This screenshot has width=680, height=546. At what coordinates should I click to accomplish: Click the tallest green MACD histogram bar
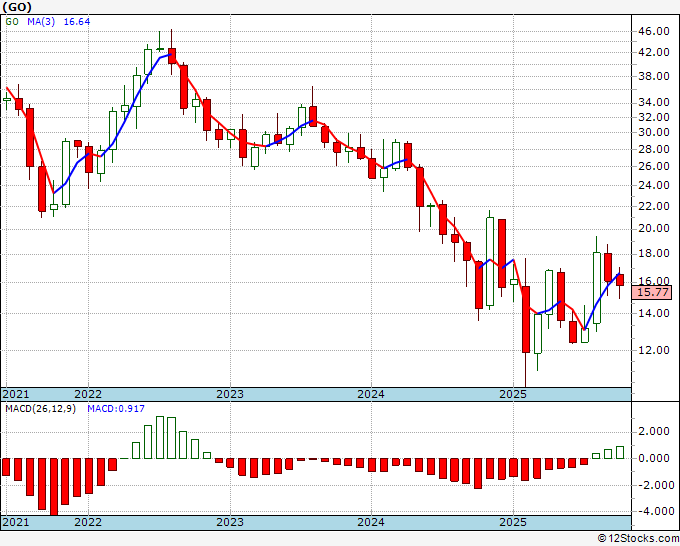pos(160,438)
